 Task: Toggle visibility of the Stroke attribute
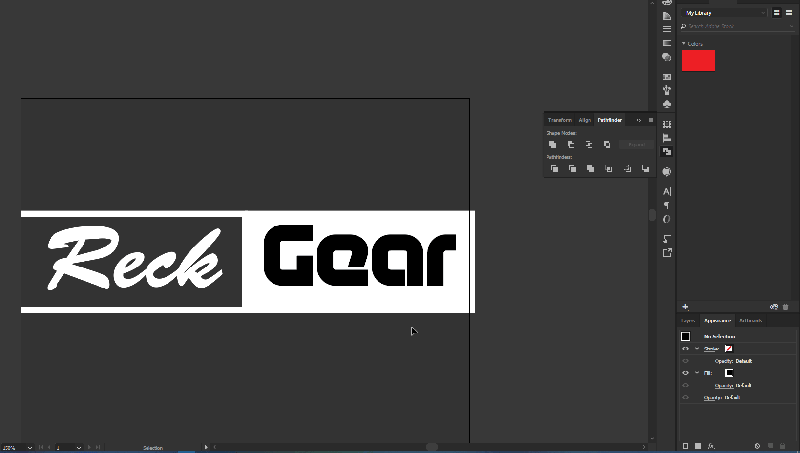[686, 349]
